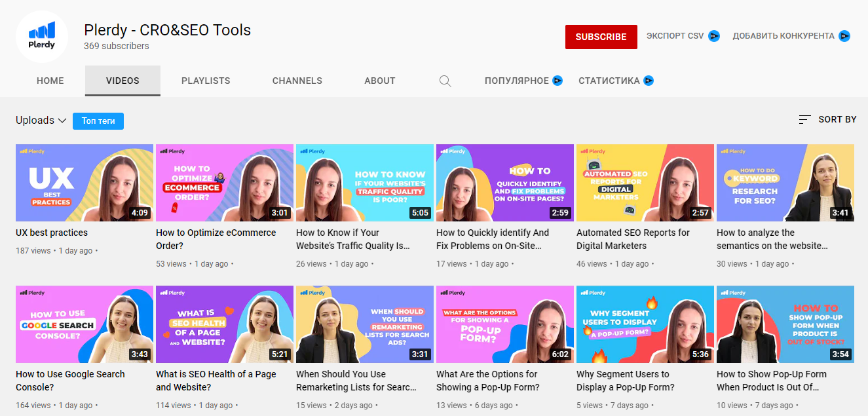Open the CHANNELS tab
The width and height of the screenshot is (868, 416).
[297, 81]
